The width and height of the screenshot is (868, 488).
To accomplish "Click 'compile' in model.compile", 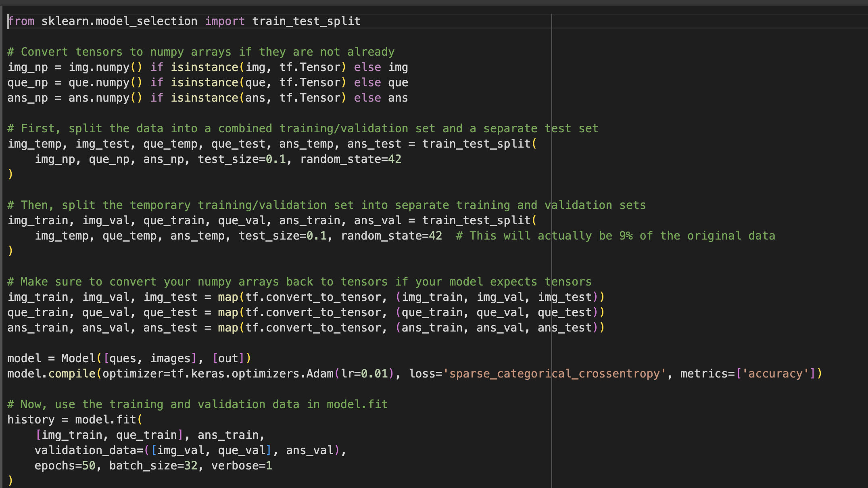I will 72,373.
